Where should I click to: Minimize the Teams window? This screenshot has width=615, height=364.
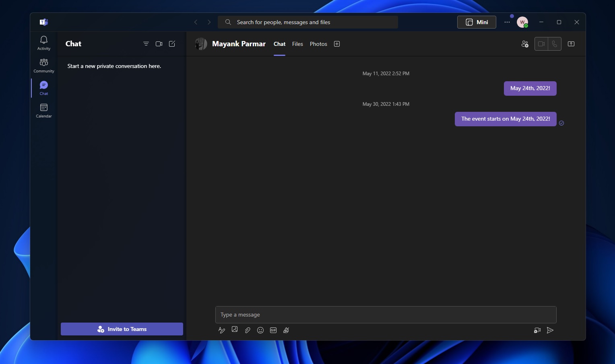(x=541, y=22)
